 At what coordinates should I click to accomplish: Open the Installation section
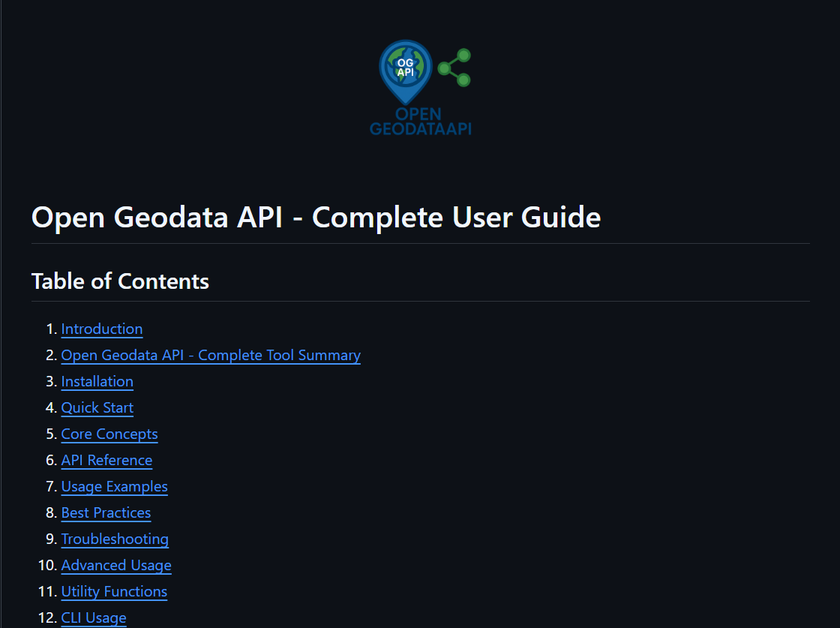(97, 381)
